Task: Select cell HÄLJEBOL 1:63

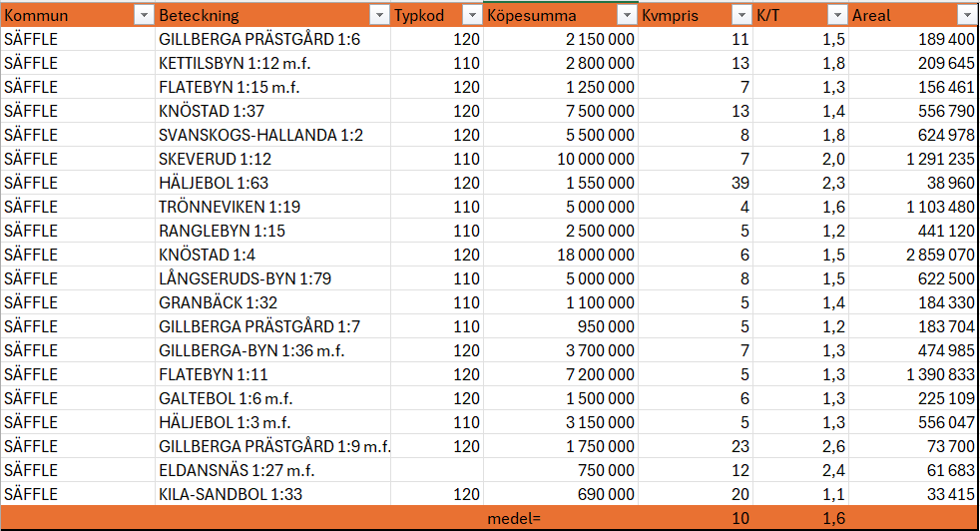Action: (x=272, y=183)
